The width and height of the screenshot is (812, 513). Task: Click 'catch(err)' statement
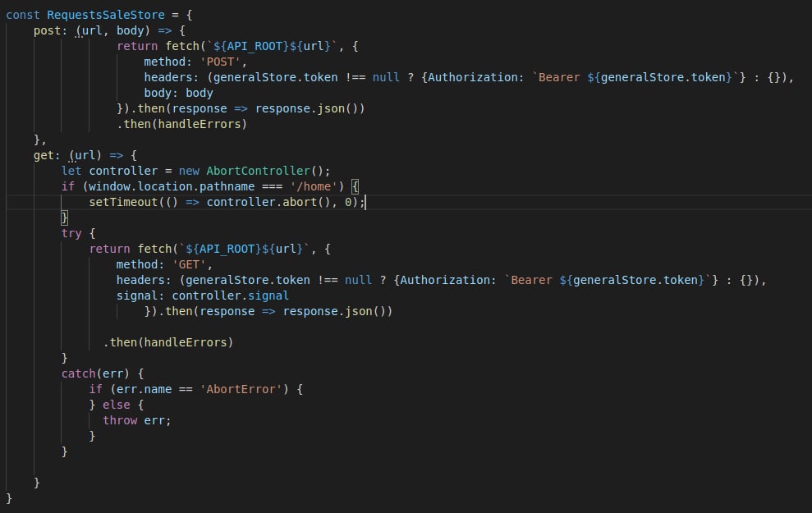[95, 373]
